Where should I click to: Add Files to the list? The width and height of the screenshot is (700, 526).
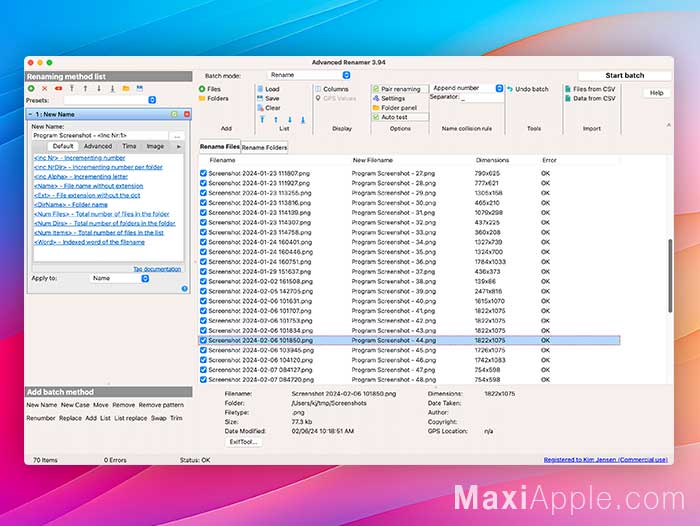(x=210, y=89)
